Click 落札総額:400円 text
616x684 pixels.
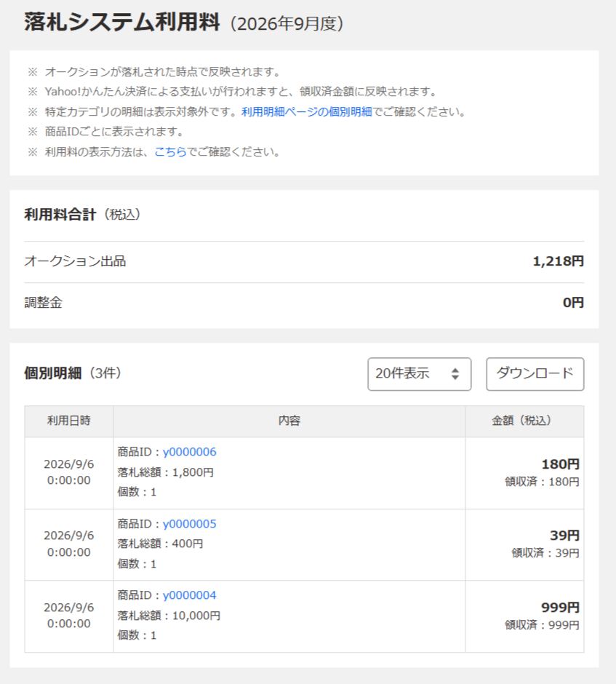click(161, 544)
